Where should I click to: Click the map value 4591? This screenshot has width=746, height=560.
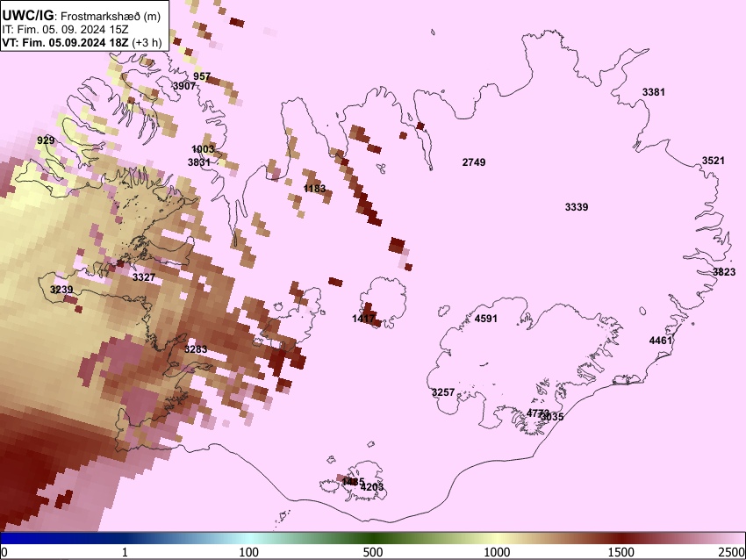click(x=485, y=319)
